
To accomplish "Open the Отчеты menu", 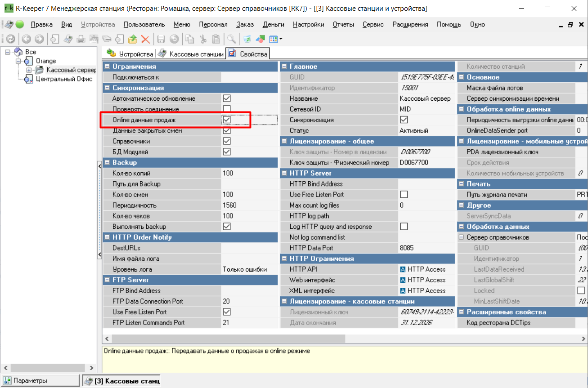I will pos(343,24).
